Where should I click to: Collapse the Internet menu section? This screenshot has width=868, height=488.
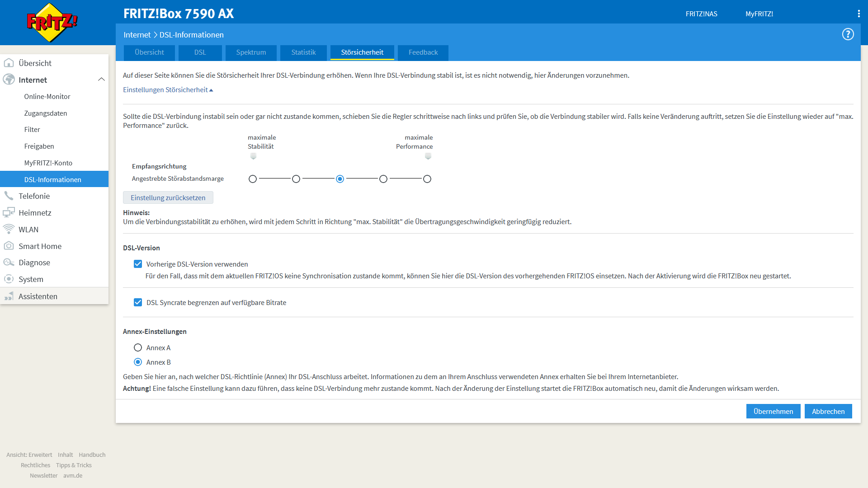[101, 80]
